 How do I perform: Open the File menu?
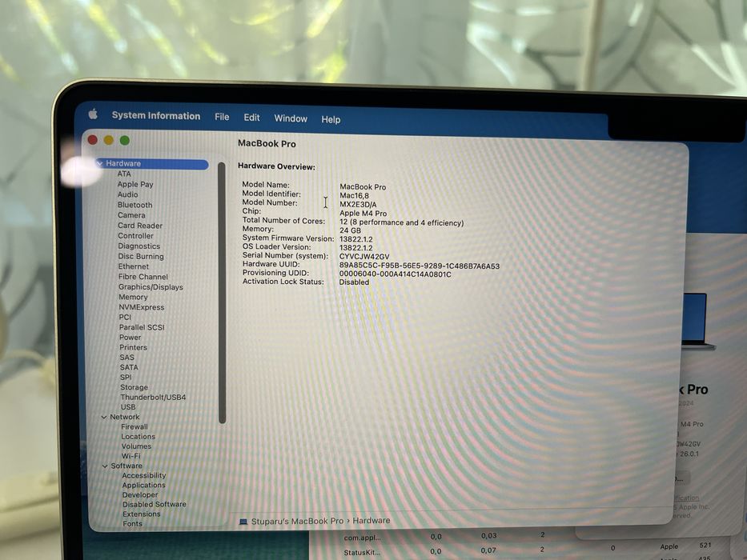[222, 117]
